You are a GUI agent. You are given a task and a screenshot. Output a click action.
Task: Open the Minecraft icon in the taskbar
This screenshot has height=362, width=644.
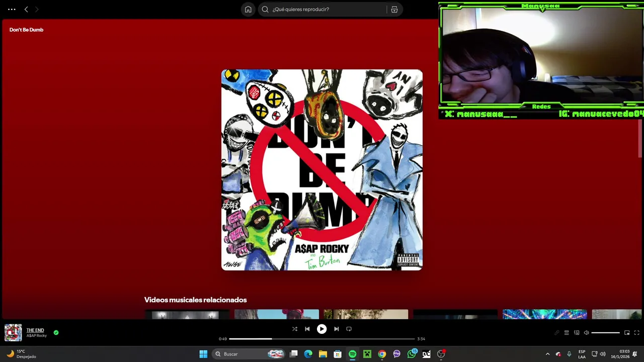click(367, 354)
